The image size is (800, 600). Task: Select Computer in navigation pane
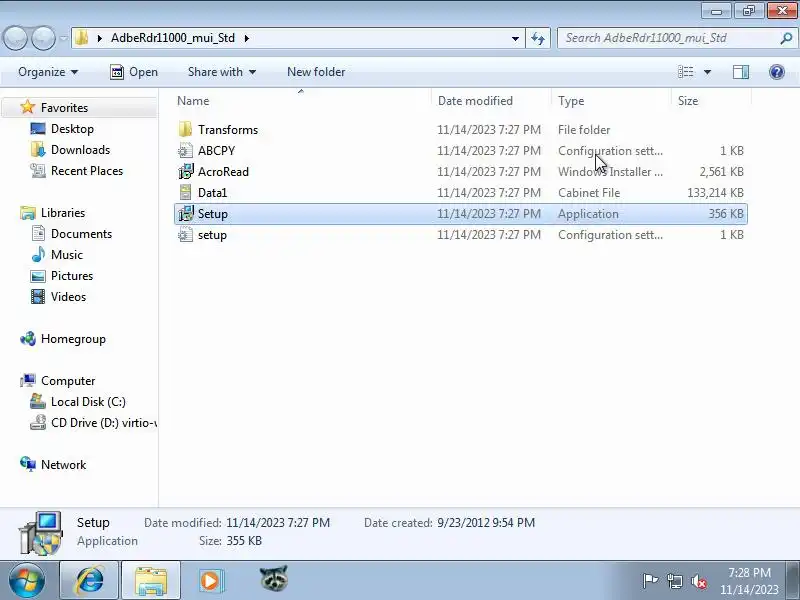pos(68,381)
